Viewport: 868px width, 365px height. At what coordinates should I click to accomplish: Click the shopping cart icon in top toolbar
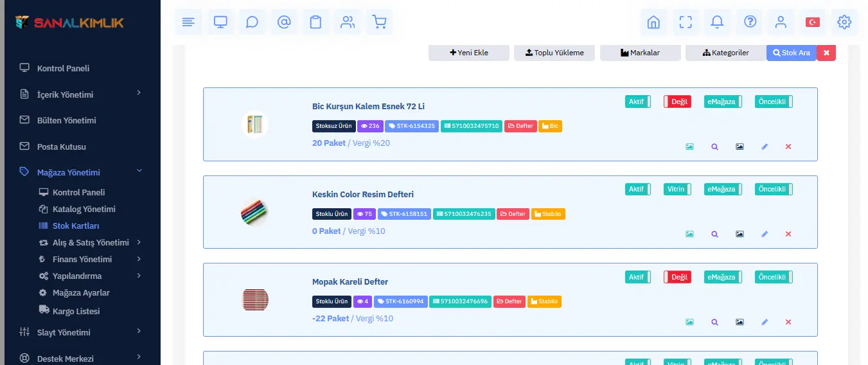(x=379, y=22)
